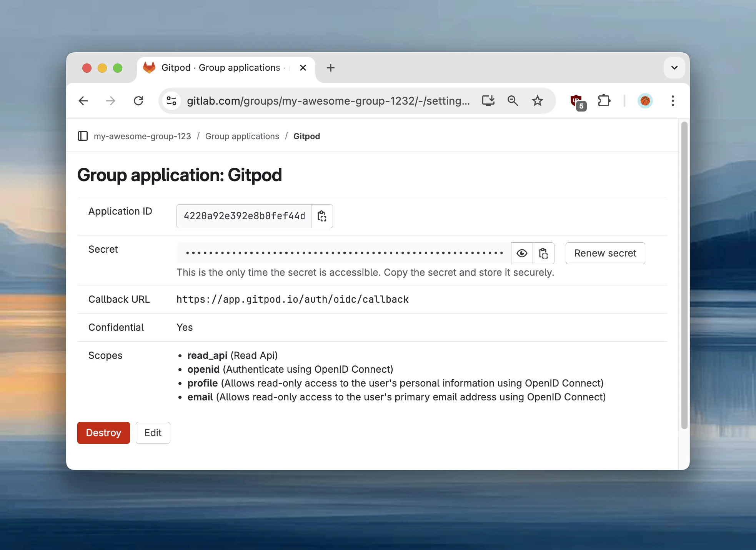Click the Application ID value field
The image size is (756, 550).
click(244, 216)
